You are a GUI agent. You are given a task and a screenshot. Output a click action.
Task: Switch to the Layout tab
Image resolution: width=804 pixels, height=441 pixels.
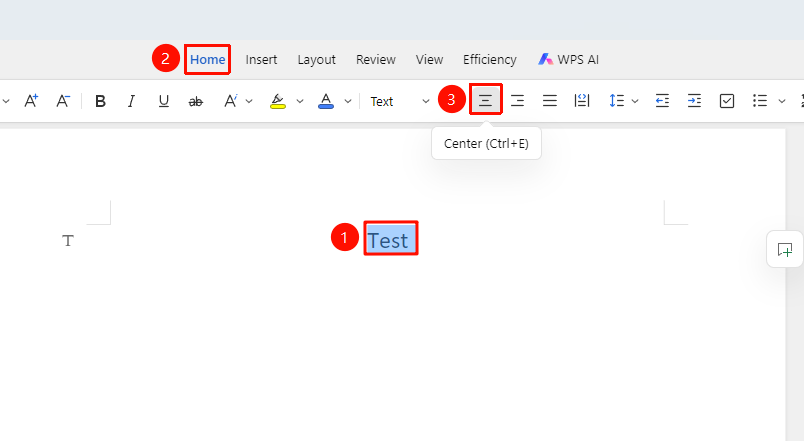(316, 60)
